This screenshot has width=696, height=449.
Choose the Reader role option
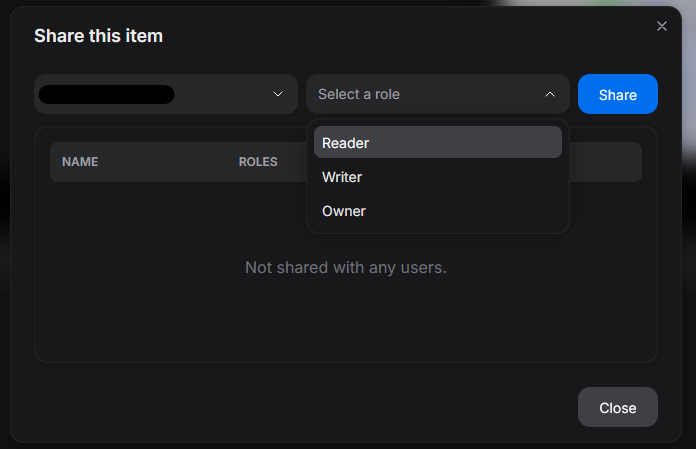437,143
